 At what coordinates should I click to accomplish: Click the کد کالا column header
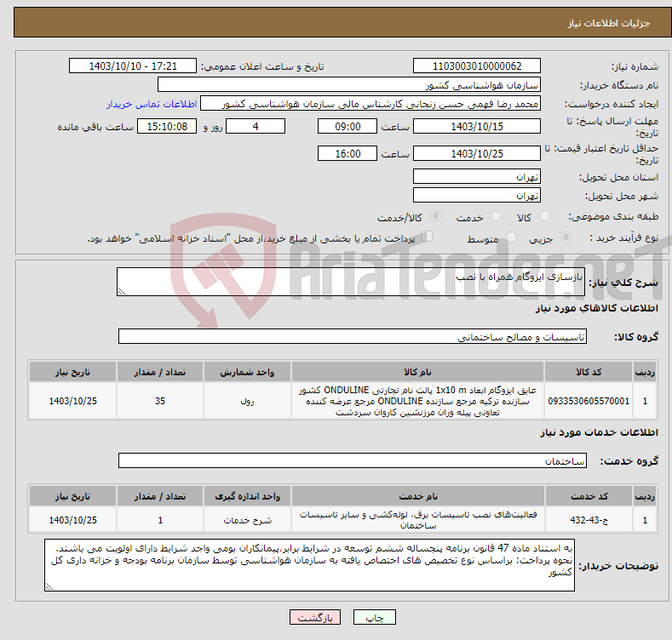click(x=589, y=372)
